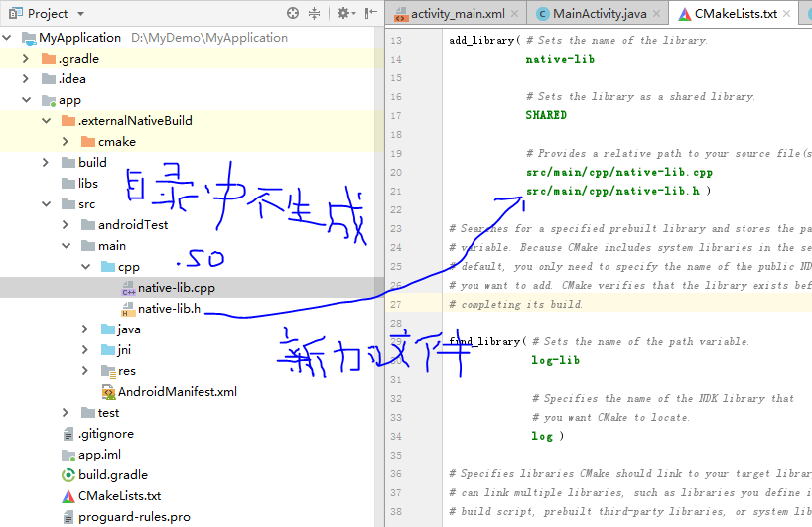Click log-lib in the find_library block

point(555,360)
